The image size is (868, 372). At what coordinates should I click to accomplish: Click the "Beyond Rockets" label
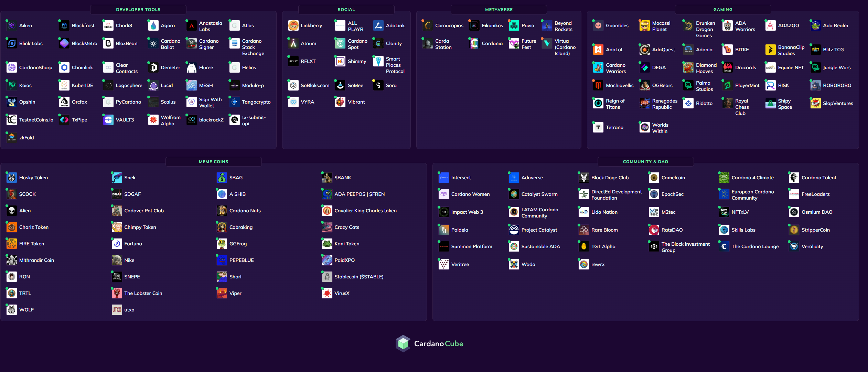coord(564,26)
